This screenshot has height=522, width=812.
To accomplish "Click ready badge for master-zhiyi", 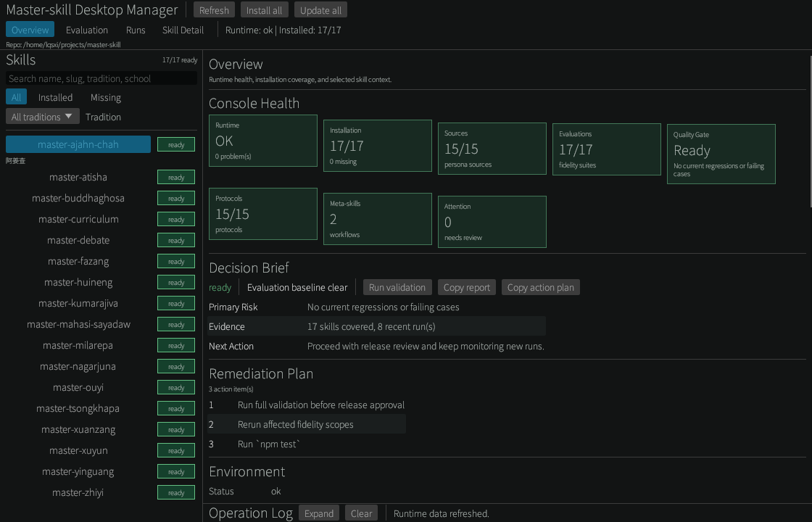I will coord(176,492).
